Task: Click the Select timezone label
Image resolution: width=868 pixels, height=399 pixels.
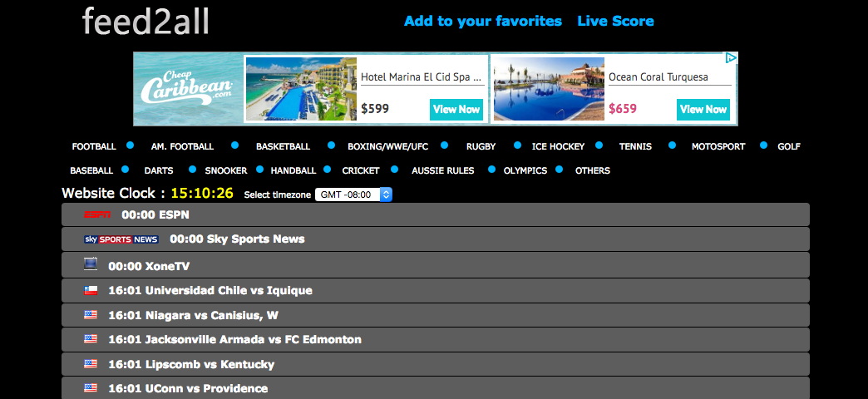Action: pyautogui.click(x=278, y=195)
